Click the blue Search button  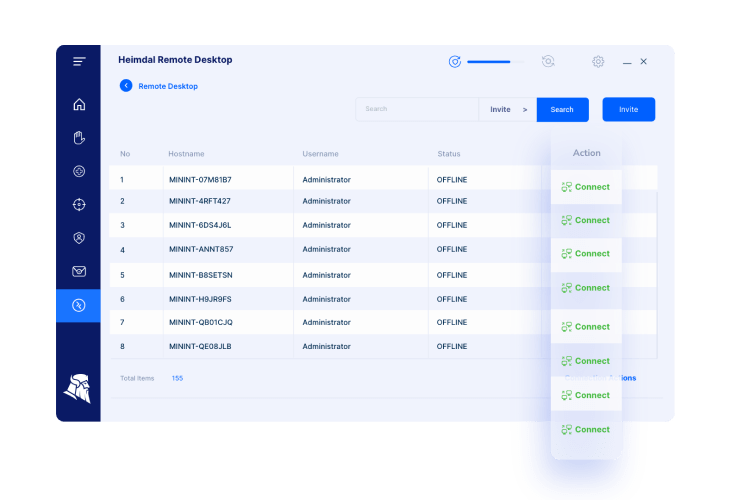click(x=562, y=109)
